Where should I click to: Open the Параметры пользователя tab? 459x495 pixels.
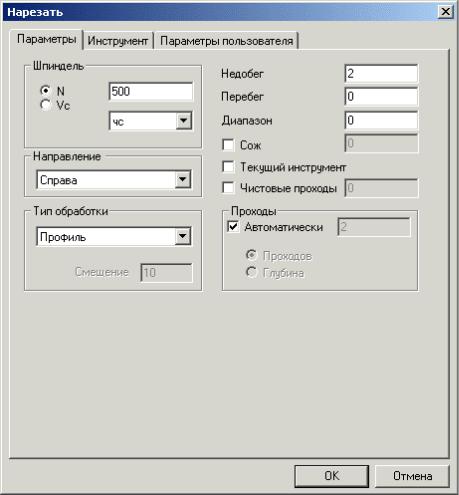[x=227, y=41]
